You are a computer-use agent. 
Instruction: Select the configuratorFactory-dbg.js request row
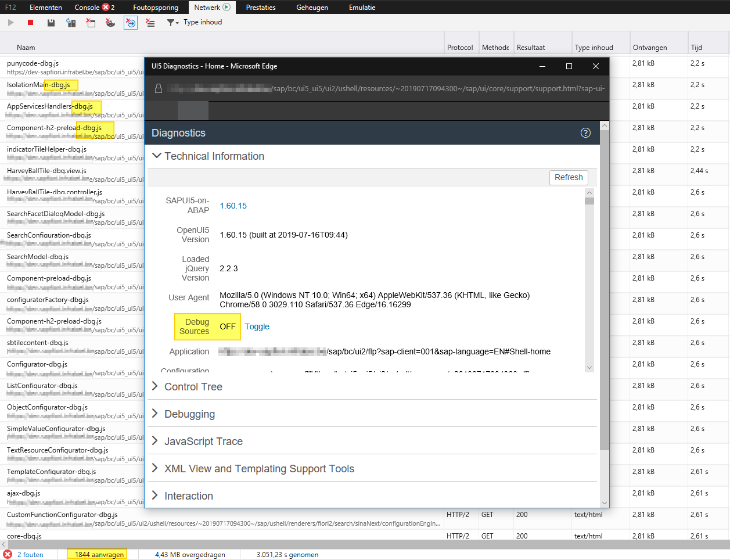72,304
